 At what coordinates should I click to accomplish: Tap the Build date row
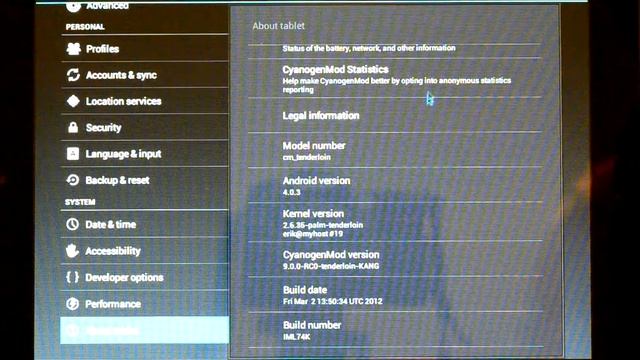point(395,294)
